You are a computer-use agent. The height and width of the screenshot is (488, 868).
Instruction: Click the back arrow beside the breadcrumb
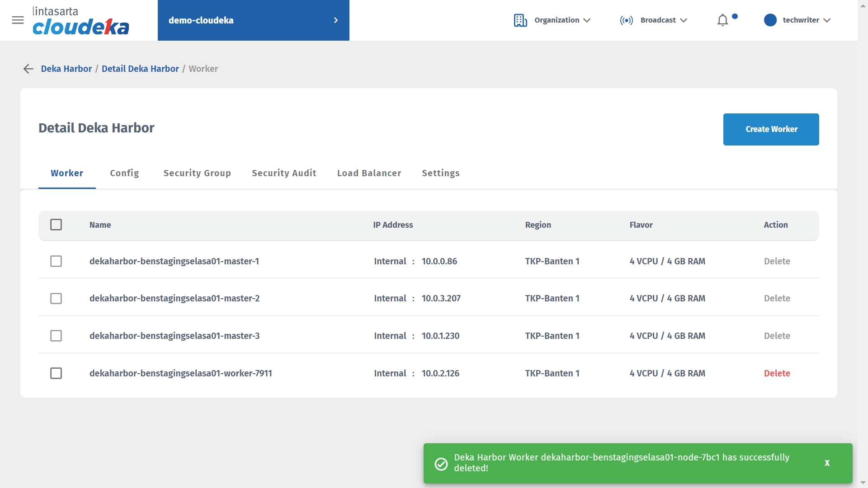[x=28, y=69]
